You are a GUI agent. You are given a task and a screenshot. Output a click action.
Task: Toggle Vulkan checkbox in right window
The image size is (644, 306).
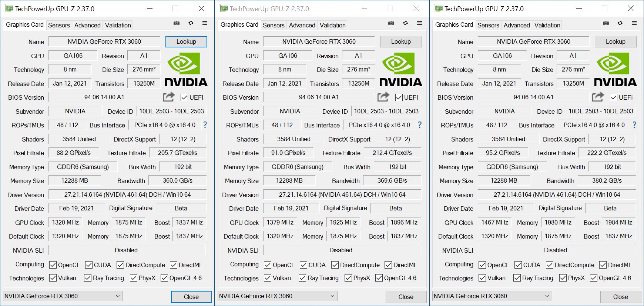click(x=482, y=278)
